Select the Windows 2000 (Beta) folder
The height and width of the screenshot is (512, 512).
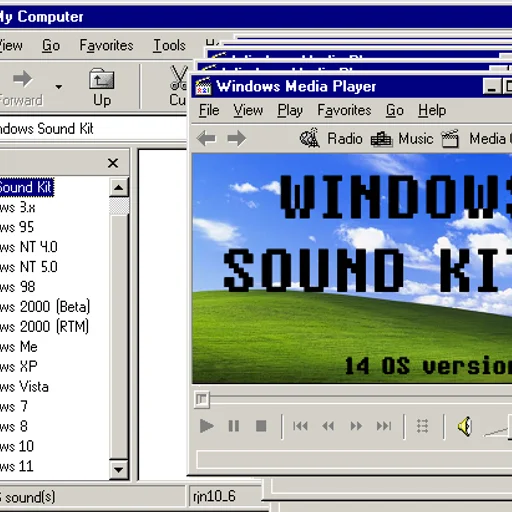(45, 307)
